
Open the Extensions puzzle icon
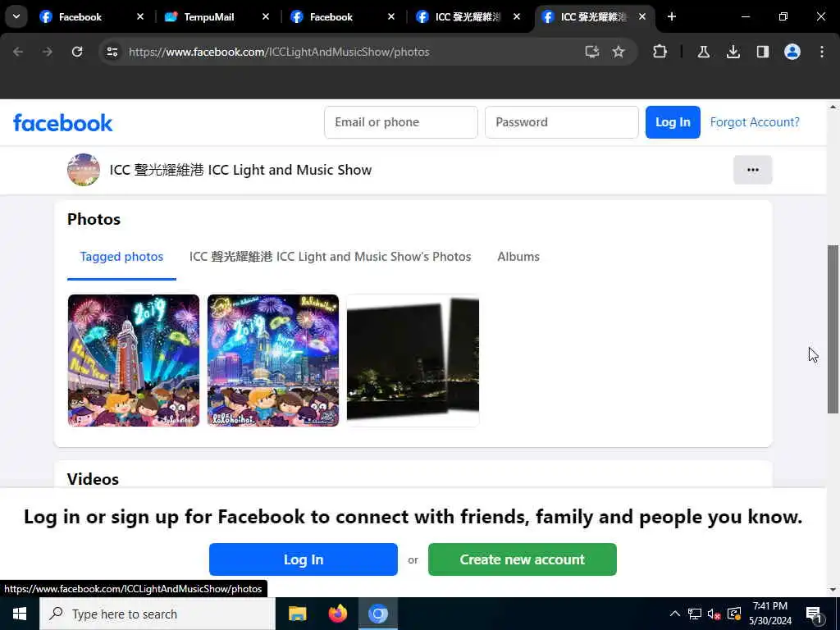point(660,52)
